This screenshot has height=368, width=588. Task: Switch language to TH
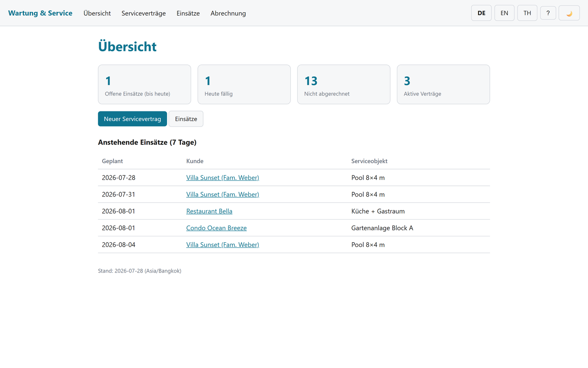coord(527,13)
